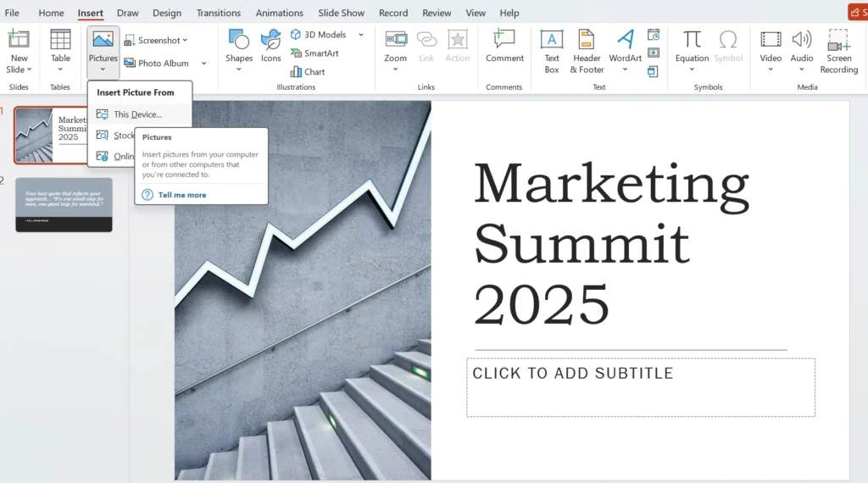Click the Share button at top right
This screenshot has width=868, height=483.
(858, 12)
